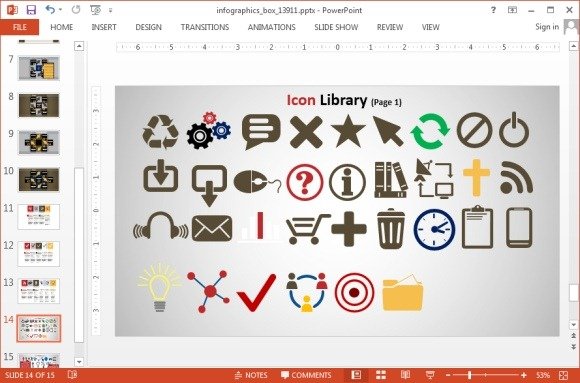Select slide 14 thumbnail
580x383 pixels.
coord(39,328)
